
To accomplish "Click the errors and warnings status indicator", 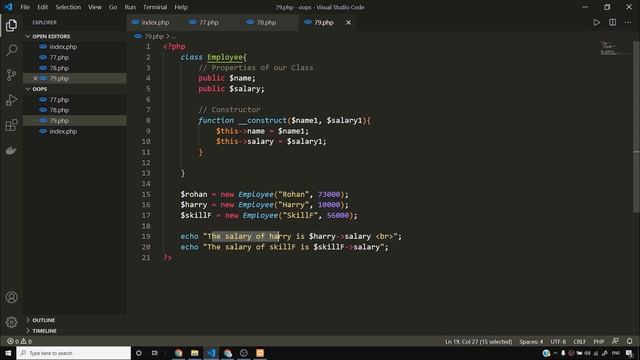I will [19, 341].
